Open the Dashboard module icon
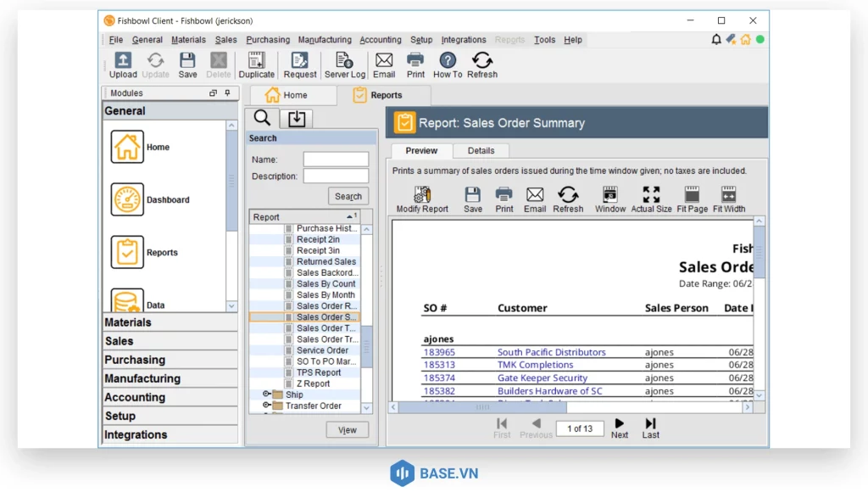 (x=127, y=199)
